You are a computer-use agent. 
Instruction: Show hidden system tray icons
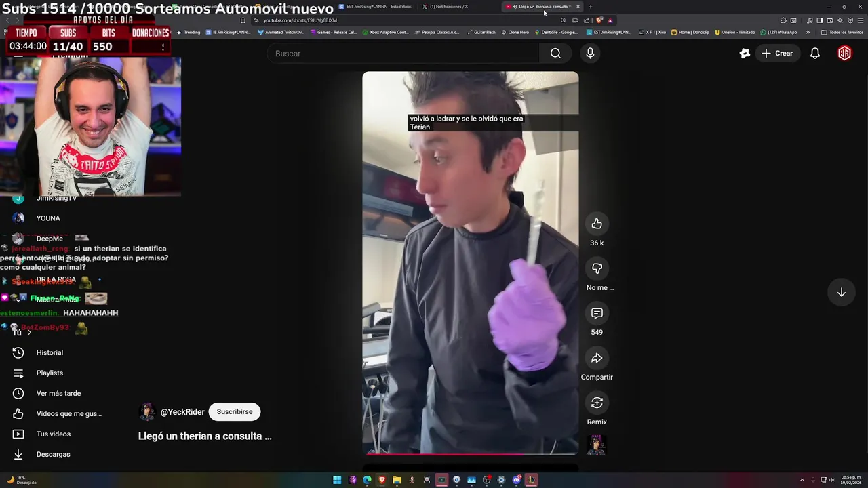(802, 480)
